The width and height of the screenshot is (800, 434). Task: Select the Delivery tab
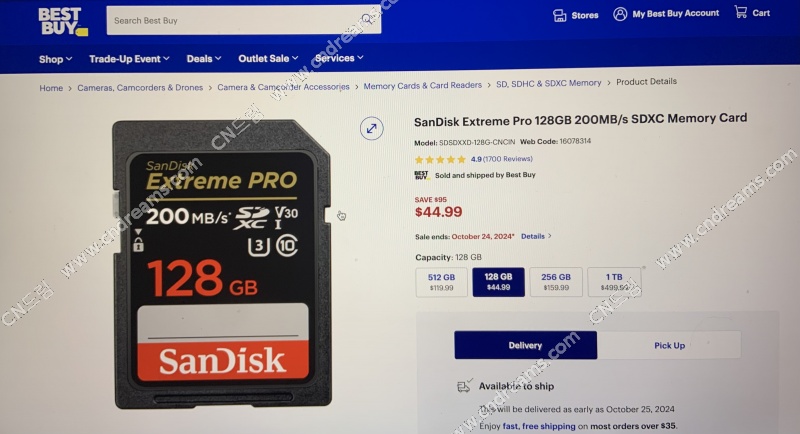click(x=526, y=345)
